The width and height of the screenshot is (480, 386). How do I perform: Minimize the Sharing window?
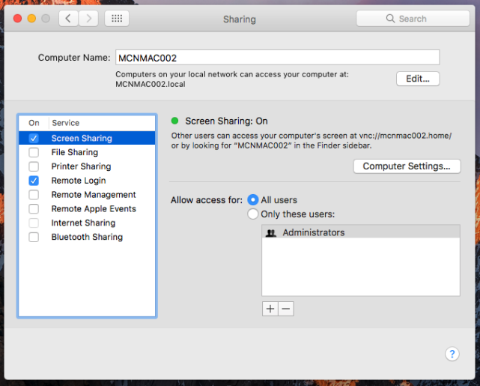pyautogui.click(x=32, y=18)
